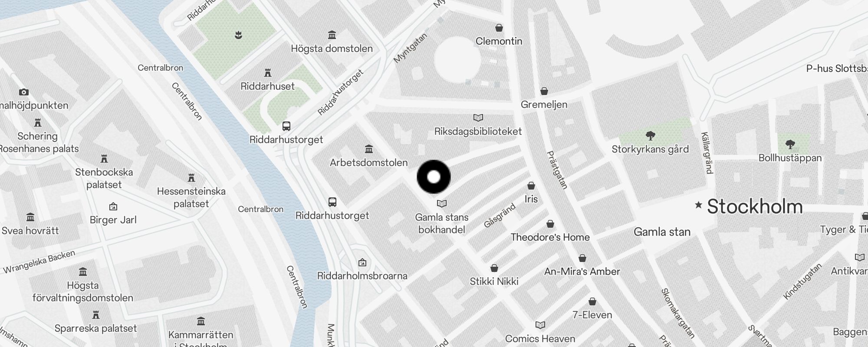Viewport: 868px width, 347px height.
Task: Click the Hessensteinska palatset castle icon
Action: coord(191,178)
